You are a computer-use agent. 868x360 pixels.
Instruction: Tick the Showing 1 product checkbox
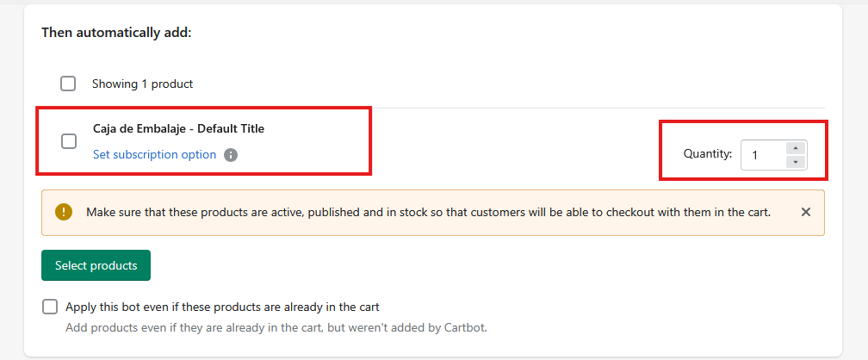point(68,84)
